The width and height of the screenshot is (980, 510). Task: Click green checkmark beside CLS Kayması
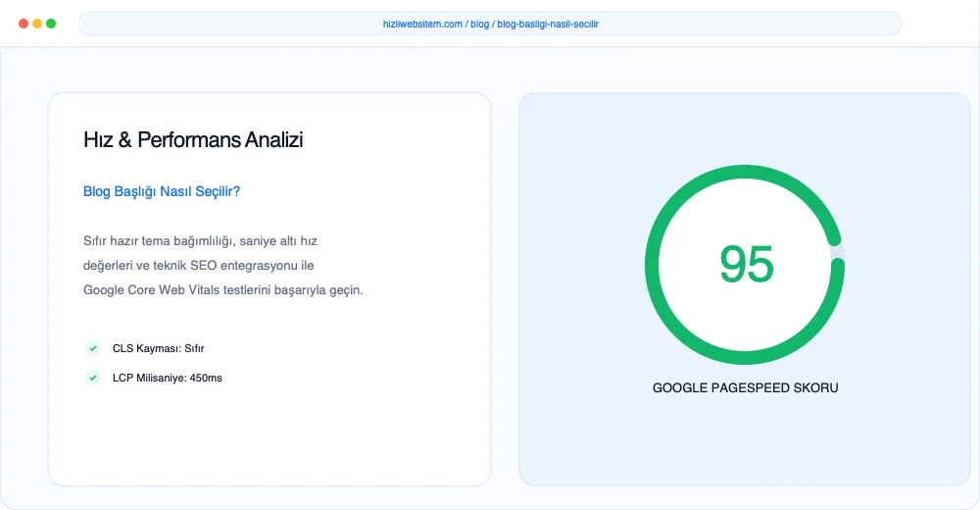click(x=92, y=348)
